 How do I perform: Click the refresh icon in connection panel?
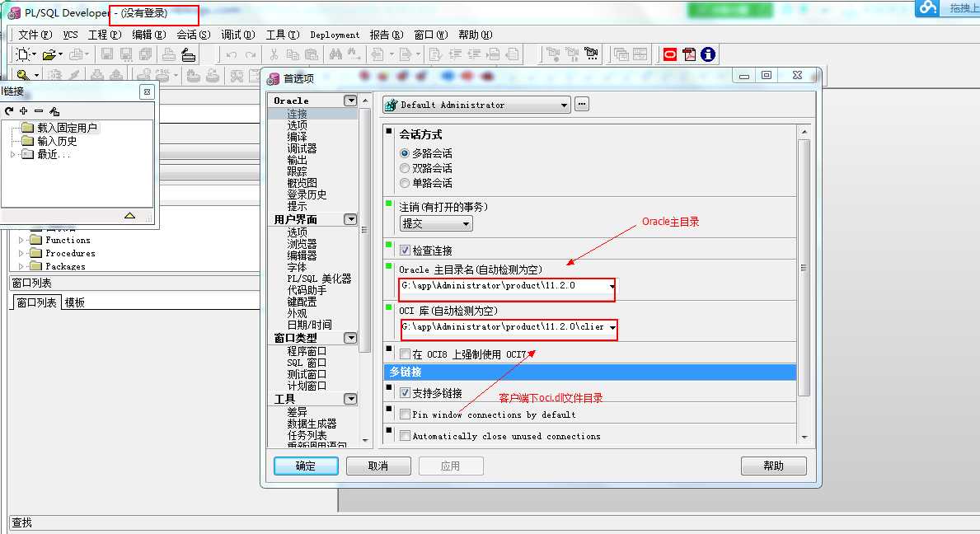pos(9,110)
